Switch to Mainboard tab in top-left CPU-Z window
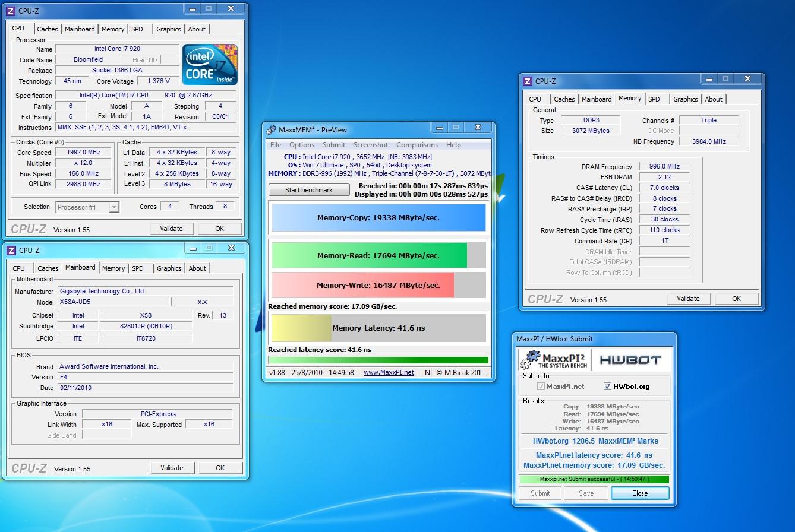 [x=80, y=29]
